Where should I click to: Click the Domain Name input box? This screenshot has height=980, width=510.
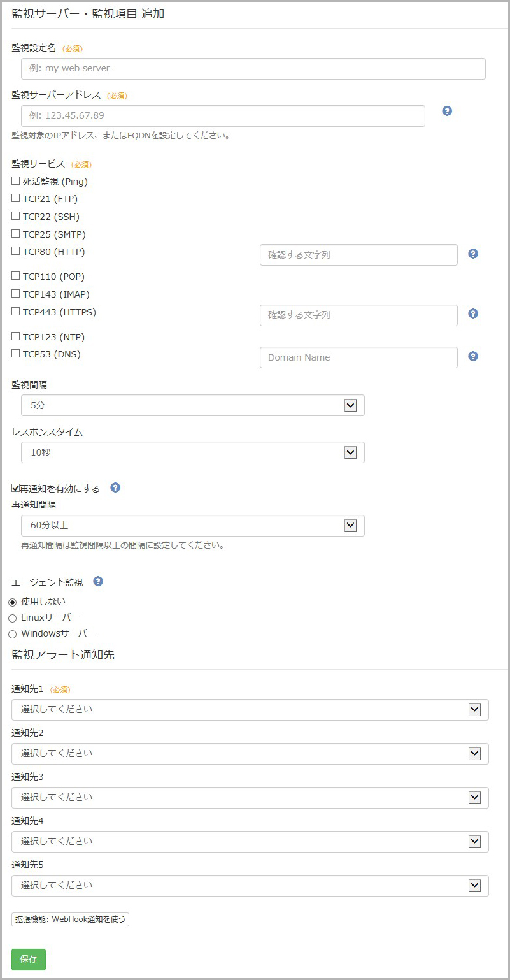[x=358, y=357]
